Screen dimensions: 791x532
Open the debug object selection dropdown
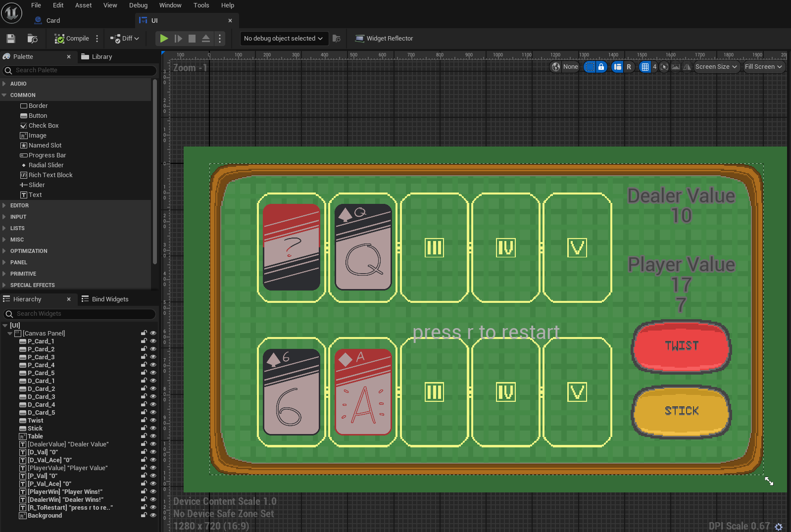coord(283,39)
